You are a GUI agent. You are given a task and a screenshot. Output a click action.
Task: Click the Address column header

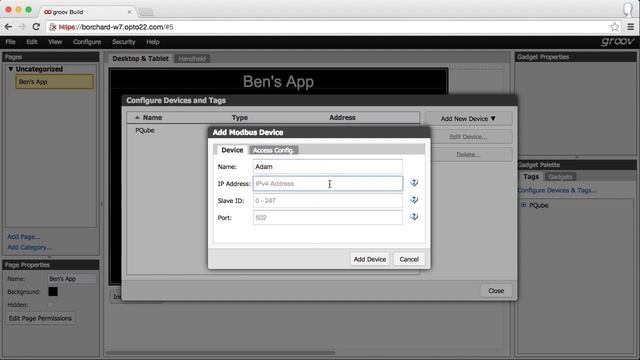[x=342, y=118]
